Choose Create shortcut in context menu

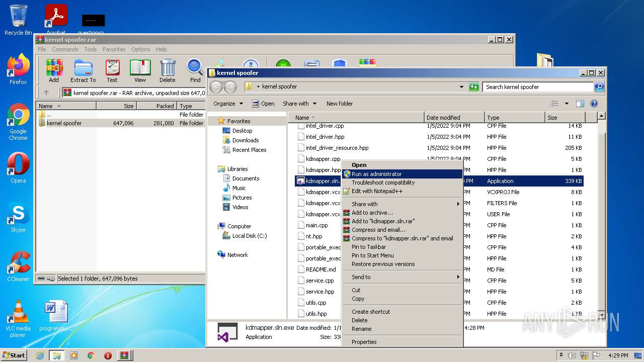pos(402,312)
